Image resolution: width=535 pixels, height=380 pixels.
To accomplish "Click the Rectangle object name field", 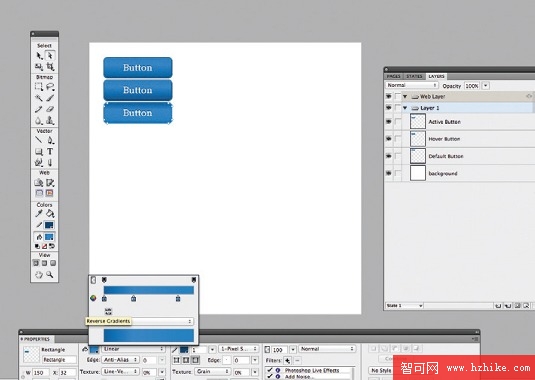I will [59, 360].
